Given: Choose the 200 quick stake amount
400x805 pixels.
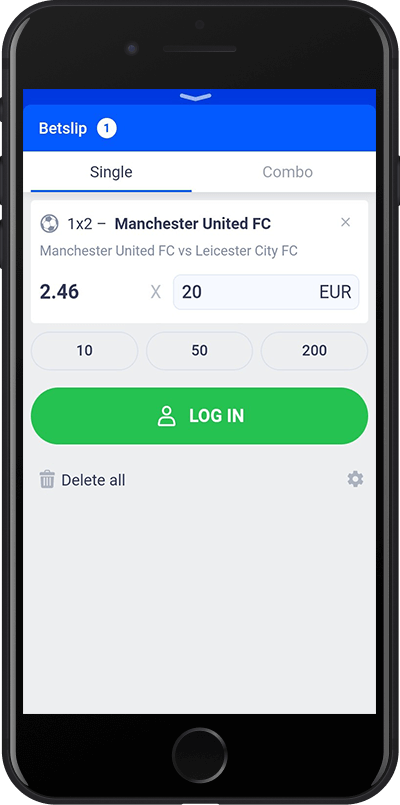Looking at the screenshot, I should click(314, 351).
